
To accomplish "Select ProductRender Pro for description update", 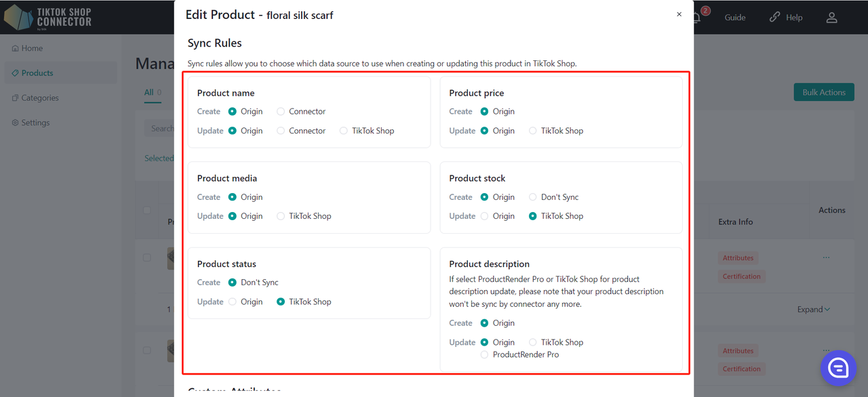I will click(485, 355).
